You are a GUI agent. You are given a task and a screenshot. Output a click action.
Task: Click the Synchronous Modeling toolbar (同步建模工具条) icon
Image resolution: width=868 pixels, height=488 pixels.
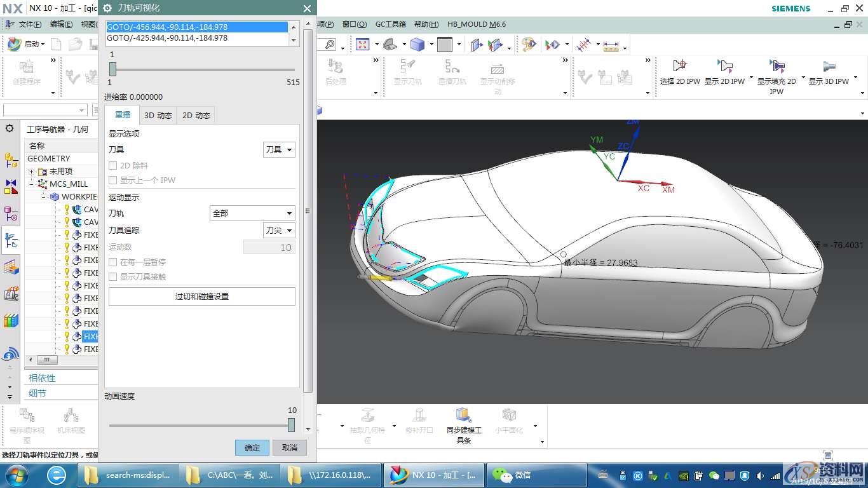463,416
